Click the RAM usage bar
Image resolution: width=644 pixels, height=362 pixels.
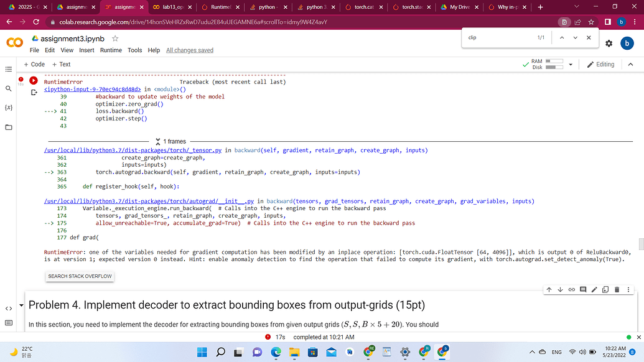[553, 61]
